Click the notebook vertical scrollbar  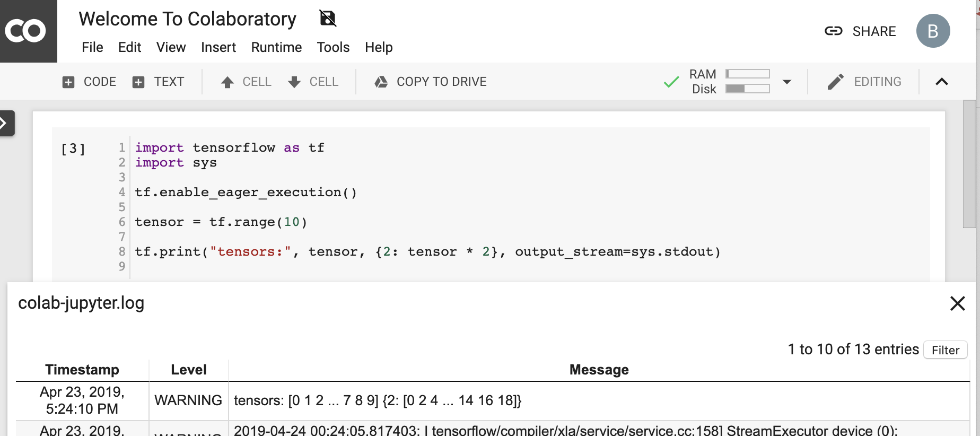click(969, 163)
